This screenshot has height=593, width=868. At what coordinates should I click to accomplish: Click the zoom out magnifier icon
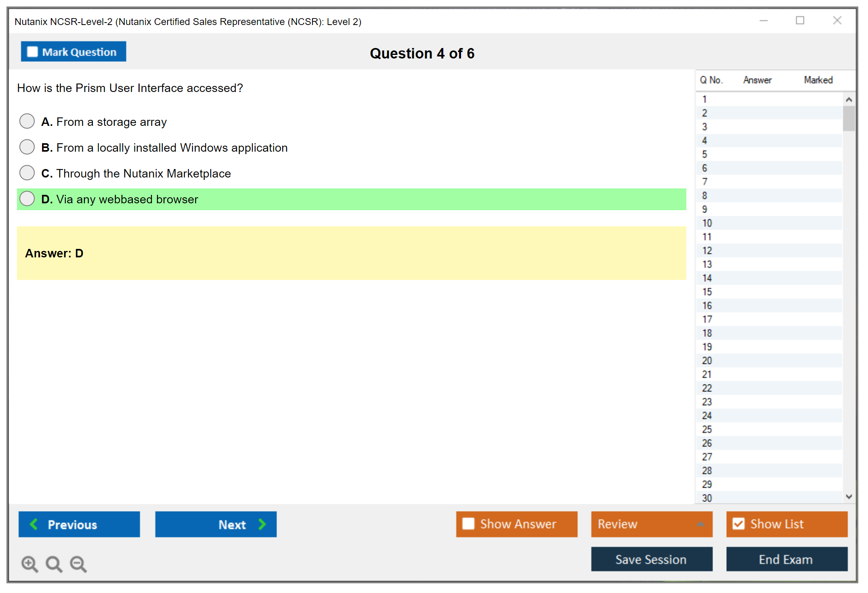coord(78,563)
